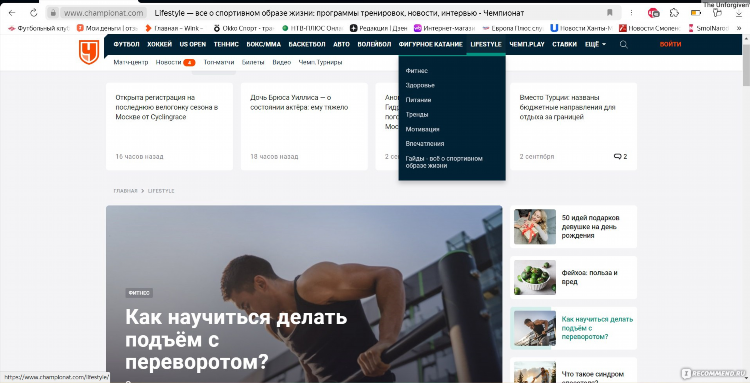Click the ВОЙТИ login button
Viewport: 750px width, 383px height.
coord(670,44)
